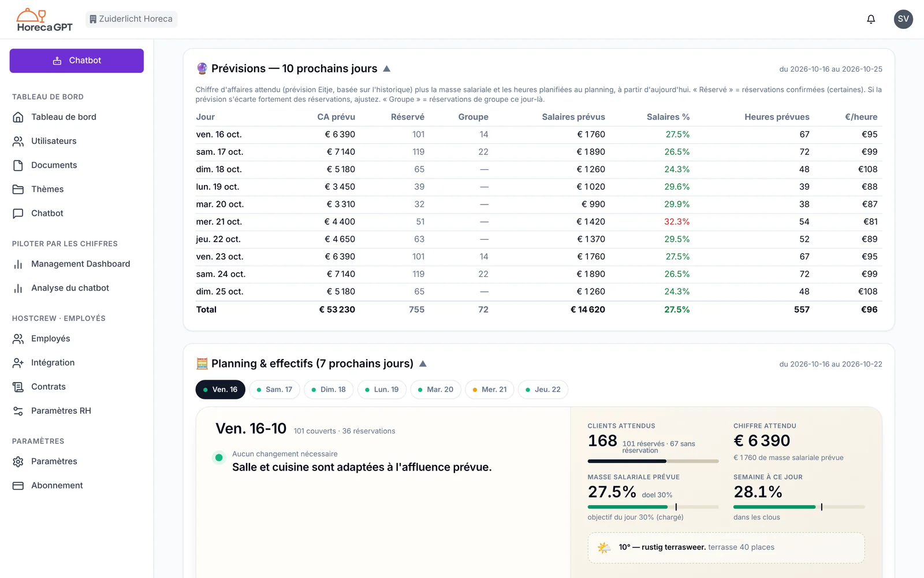Click the Paramètres gear icon
The width and height of the screenshot is (924, 578).
(x=18, y=461)
